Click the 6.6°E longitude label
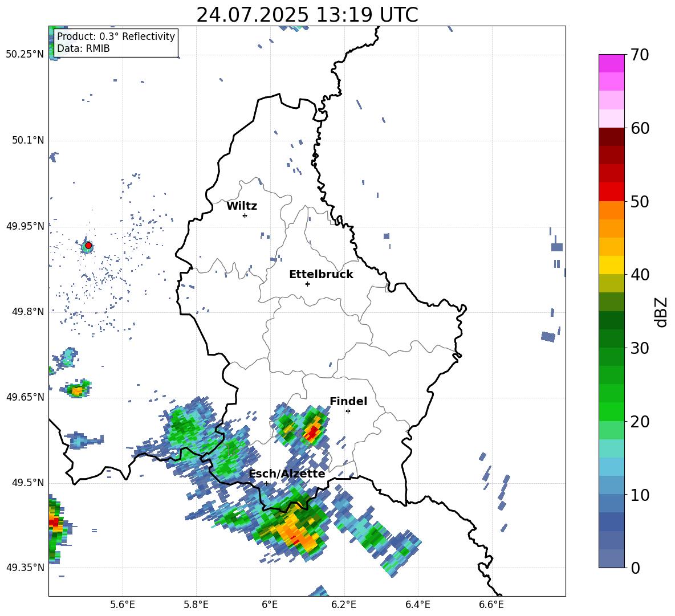The width and height of the screenshot is (675, 616). (491, 605)
